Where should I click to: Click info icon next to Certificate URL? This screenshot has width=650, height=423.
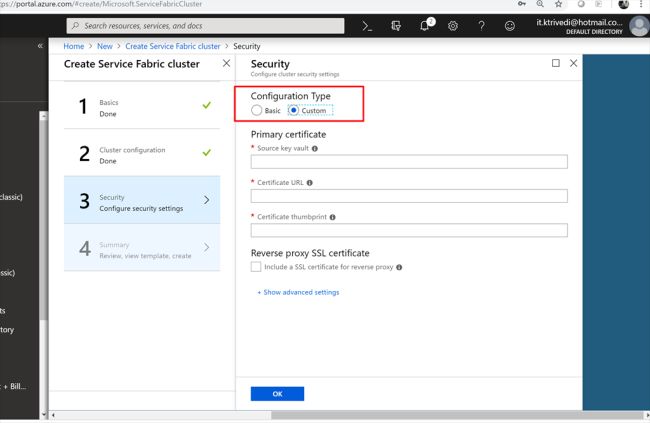pos(310,183)
